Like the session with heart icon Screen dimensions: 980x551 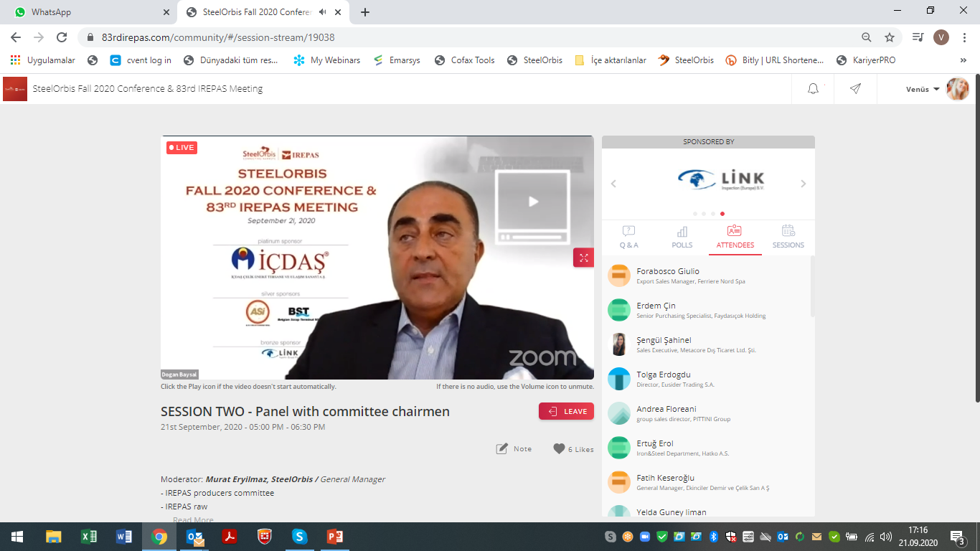tap(559, 449)
